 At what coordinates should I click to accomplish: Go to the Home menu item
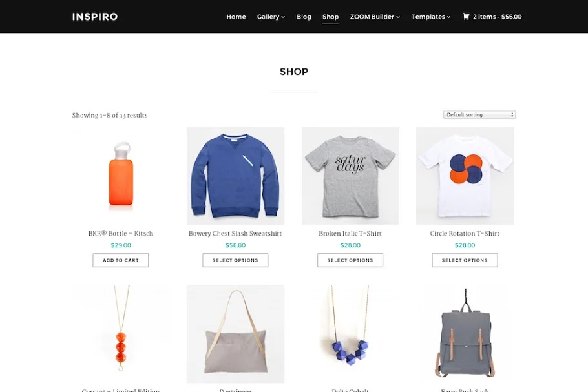236,17
